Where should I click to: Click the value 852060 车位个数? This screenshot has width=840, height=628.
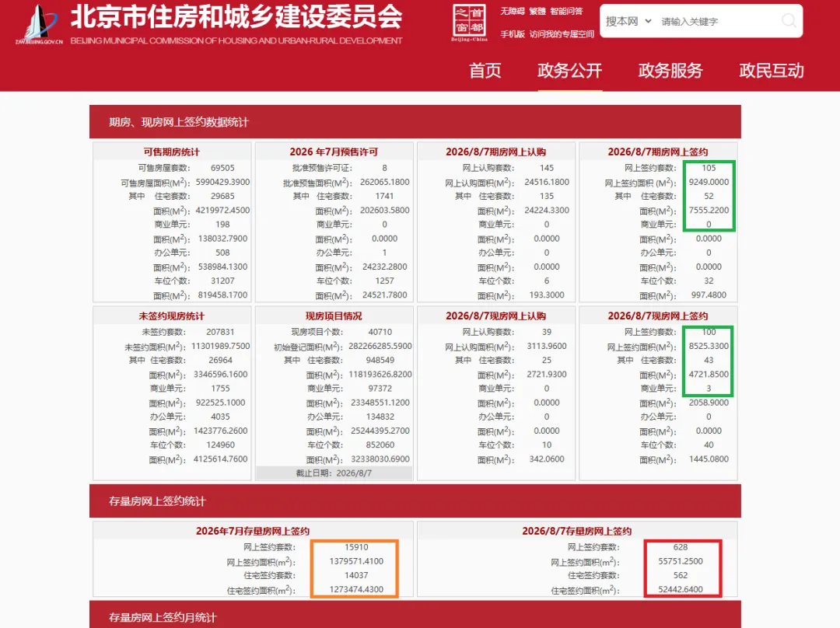tap(380, 445)
